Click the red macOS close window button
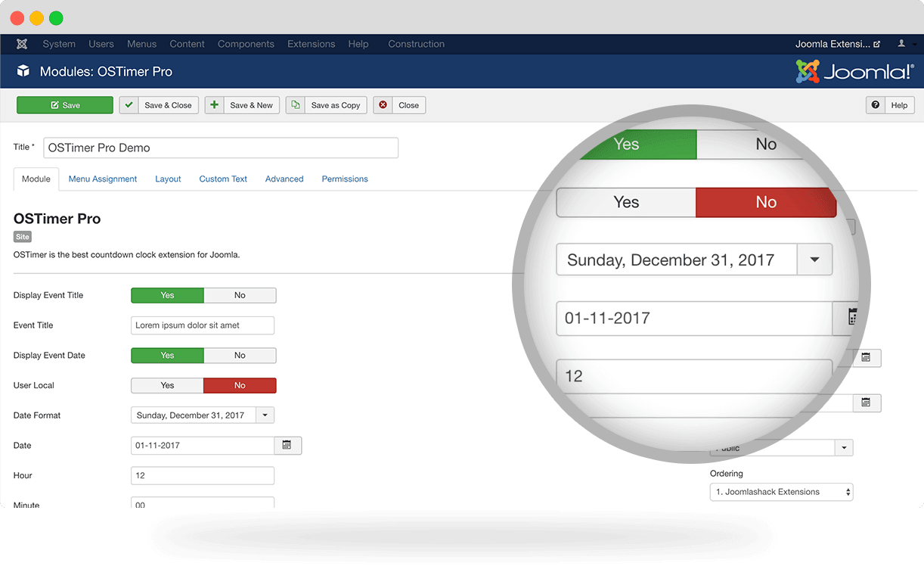Viewport: 924px width, 566px height. pyautogui.click(x=17, y=18)
